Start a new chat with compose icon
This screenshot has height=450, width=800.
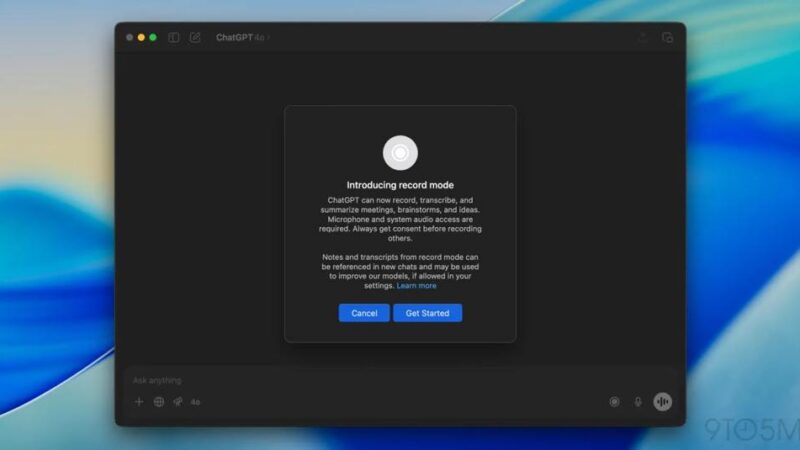point(195,37)
